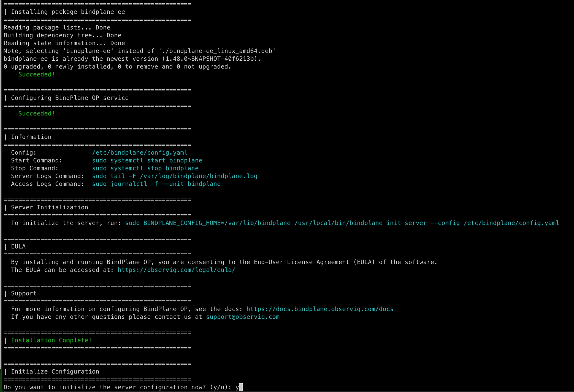Click the 'Reading package lists... Done' line

57,28
